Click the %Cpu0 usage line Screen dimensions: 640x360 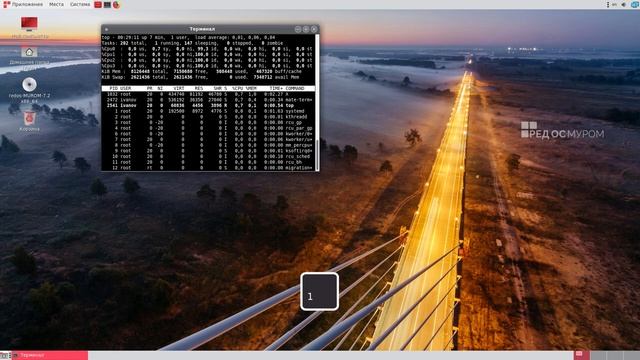coord(208,49)
